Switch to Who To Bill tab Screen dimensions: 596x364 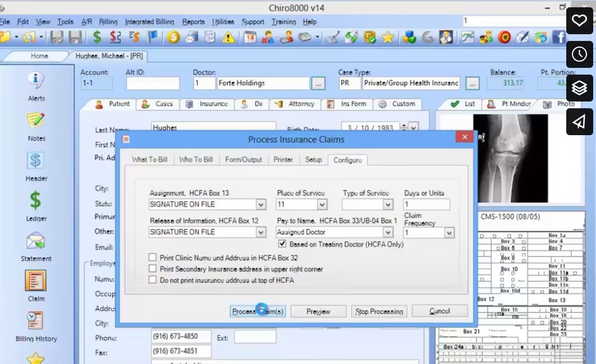(196, 160)
